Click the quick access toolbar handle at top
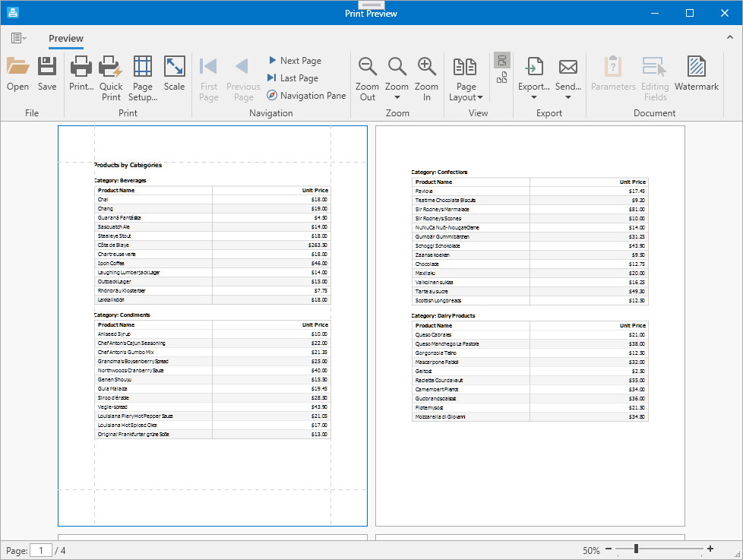 [x=371, y=5]
